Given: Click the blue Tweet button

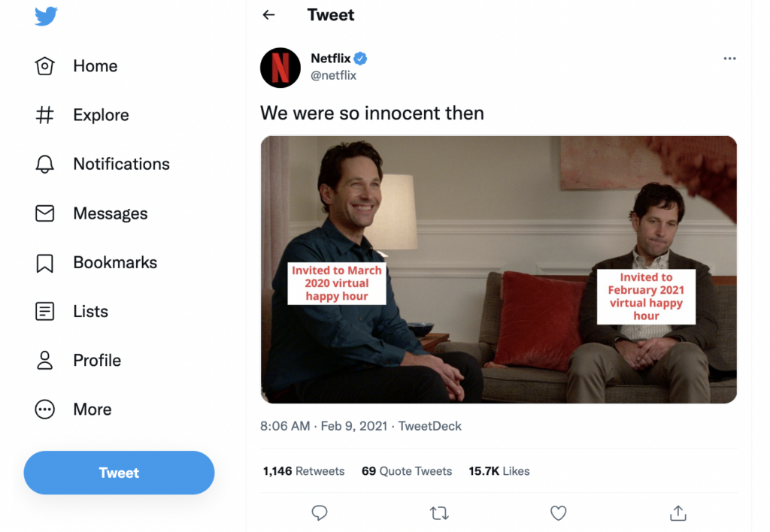Looking at the screenshot, I should [x=118, y=473].
